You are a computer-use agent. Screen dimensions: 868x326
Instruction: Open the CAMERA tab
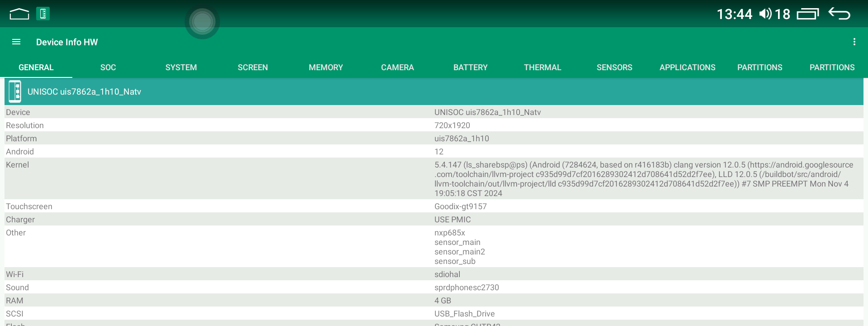pyautogui.click(x=397, y=67)
